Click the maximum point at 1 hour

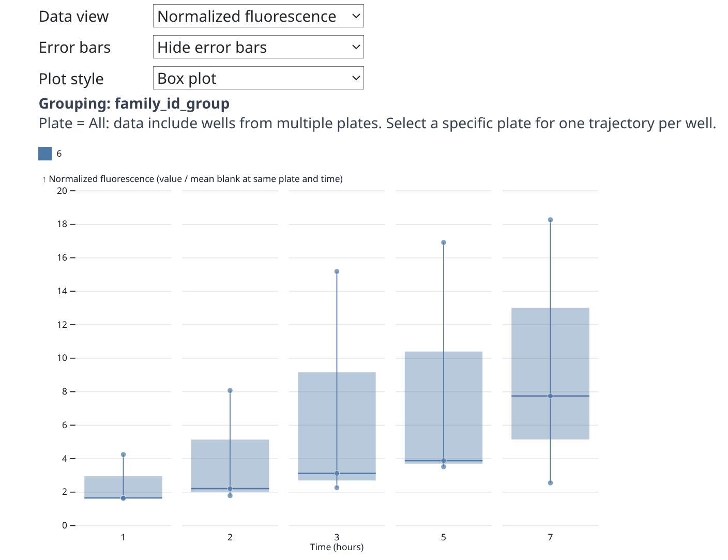(123, 455)
